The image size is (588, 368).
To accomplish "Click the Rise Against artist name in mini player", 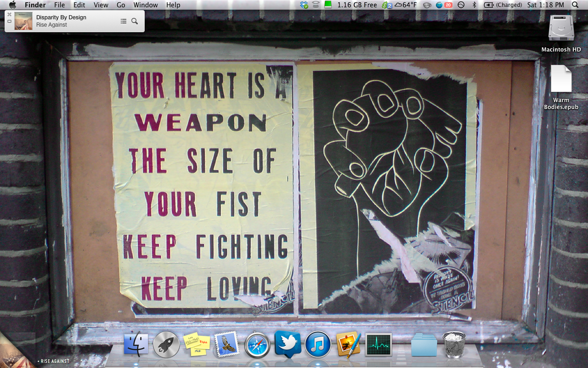I will tap(51, 25).
